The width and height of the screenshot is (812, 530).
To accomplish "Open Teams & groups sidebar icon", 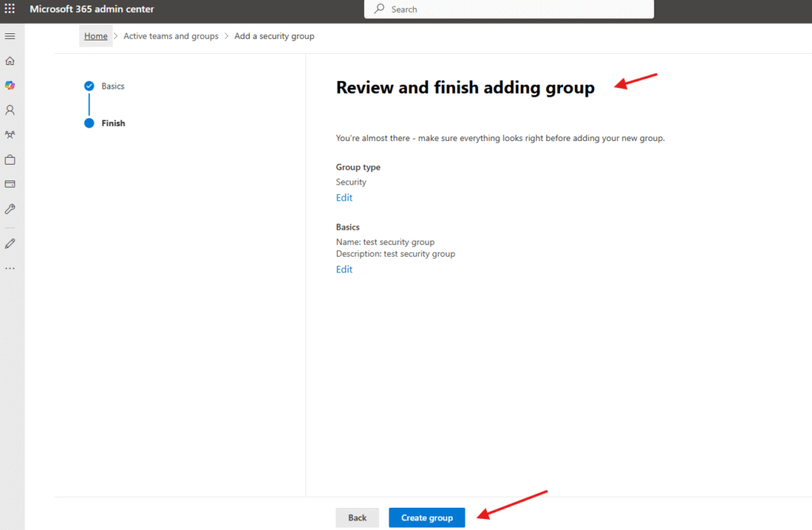I will (x=10, y=135).
